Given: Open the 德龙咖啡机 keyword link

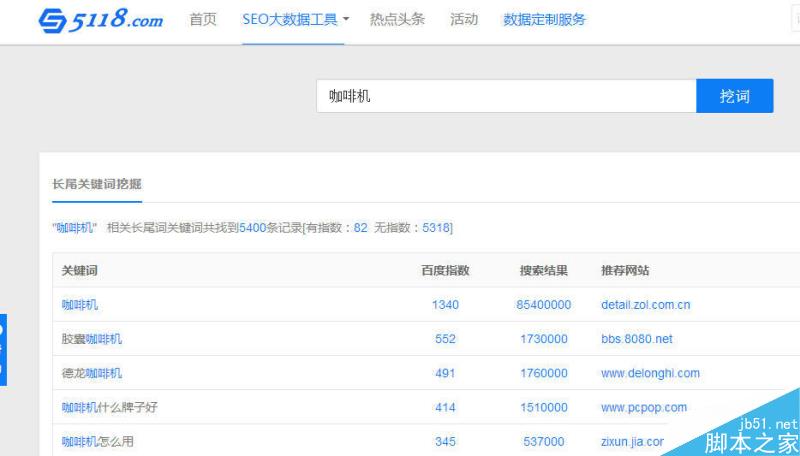Looking at the screenshot, I should (x=91, y=373).
